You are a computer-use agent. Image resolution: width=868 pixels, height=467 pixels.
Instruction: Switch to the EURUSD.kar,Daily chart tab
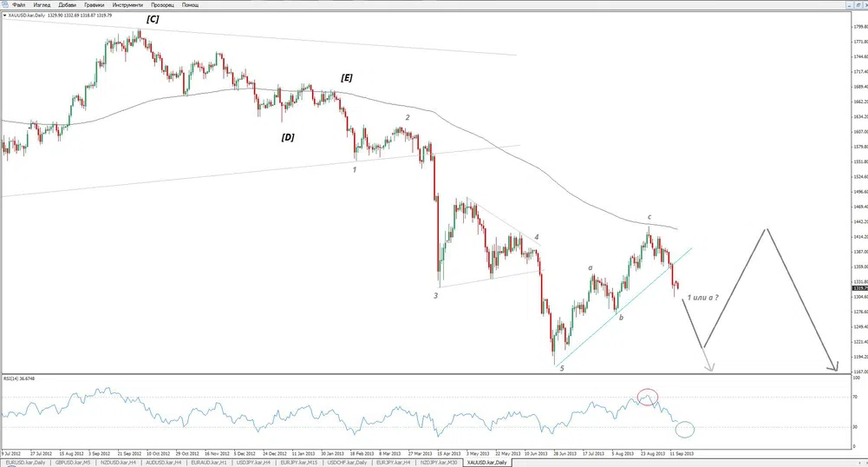click(x=24, y=462)
